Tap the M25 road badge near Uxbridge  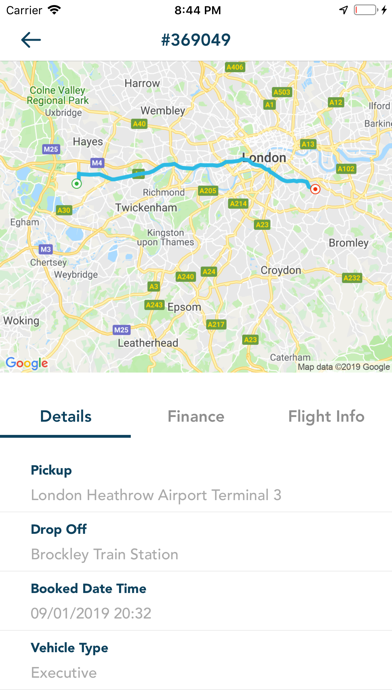tap(51, 149)
